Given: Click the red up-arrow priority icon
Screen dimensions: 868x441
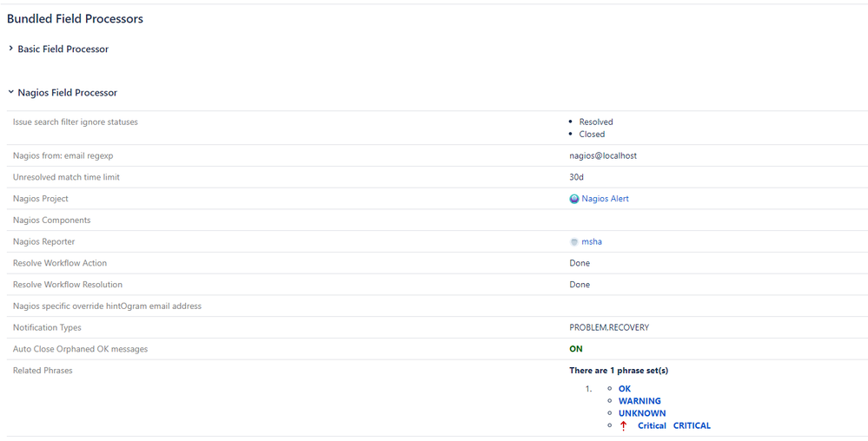Looking at the screenshot, I should tap(623, 426).
